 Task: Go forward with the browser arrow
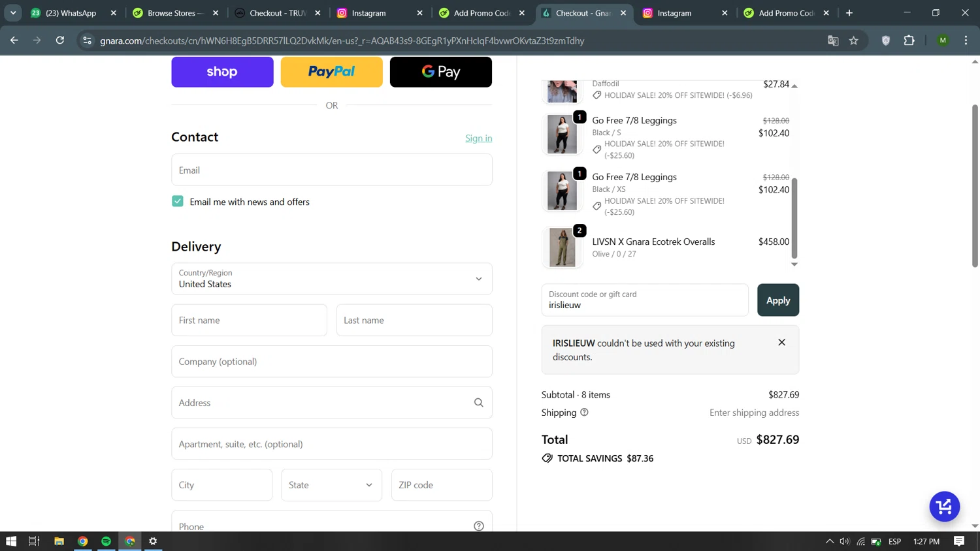coord(37,40)
